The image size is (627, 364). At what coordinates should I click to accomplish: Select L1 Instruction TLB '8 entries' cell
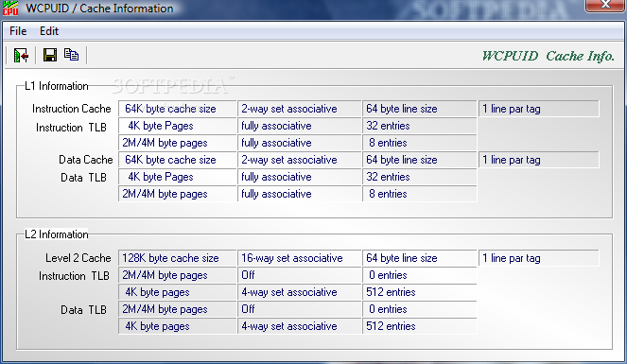click(x=420, y=143)
